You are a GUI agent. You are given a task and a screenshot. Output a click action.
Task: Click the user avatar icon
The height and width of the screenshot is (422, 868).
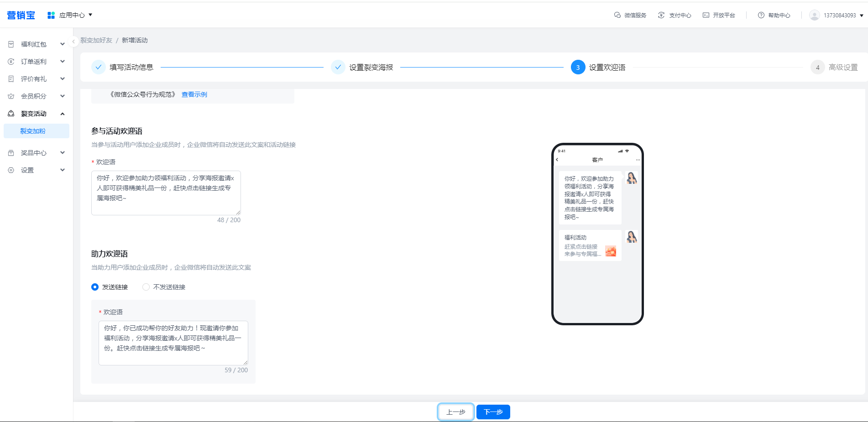pyautogui.click(x=814, y=15)
